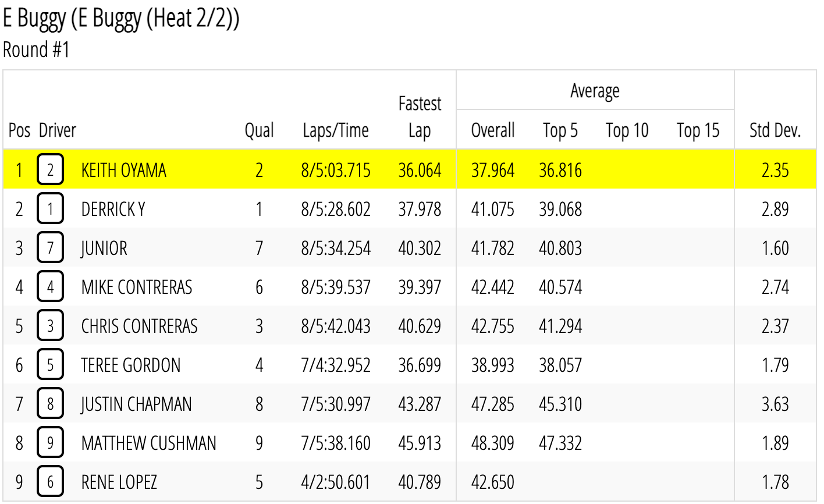Open driver name TEREE GORDON

click(x=131, y=365)
